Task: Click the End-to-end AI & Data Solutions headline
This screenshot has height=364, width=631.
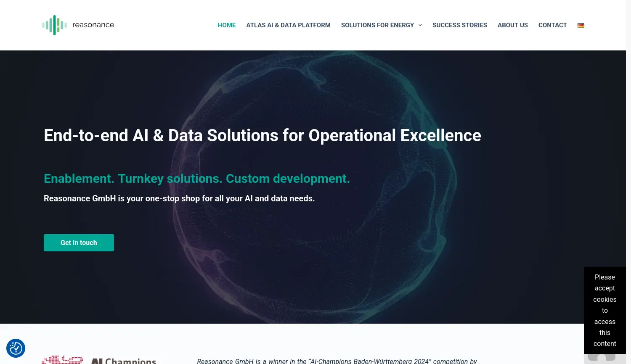Action: [x=262, y=135]
